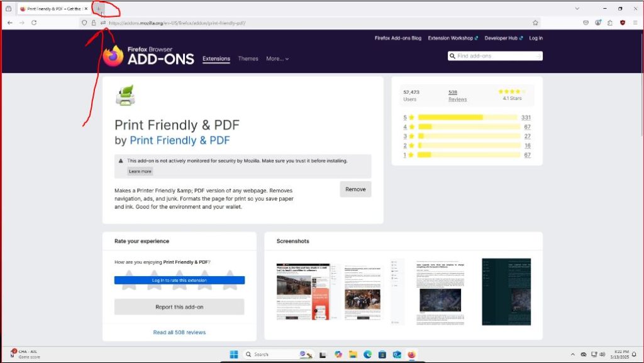Click the uBlock Origin shield icon

click(623, 23)
